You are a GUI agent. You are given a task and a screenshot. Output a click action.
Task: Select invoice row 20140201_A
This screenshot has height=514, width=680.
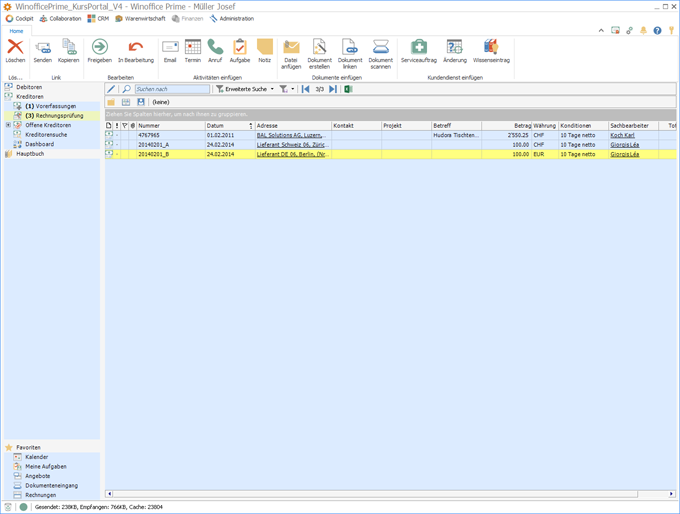(390, 145)
